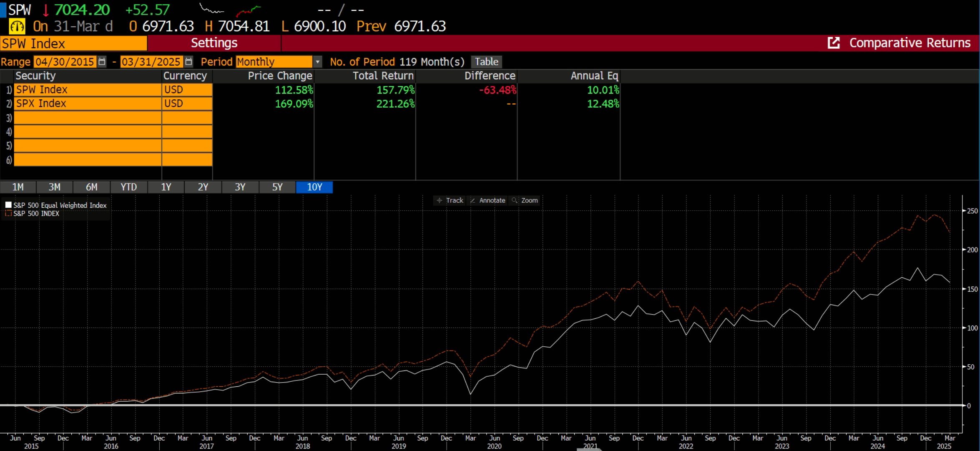Click the Annotate pencil icon
The height and width of the screenshot is (451, 980).
[473, 201]
